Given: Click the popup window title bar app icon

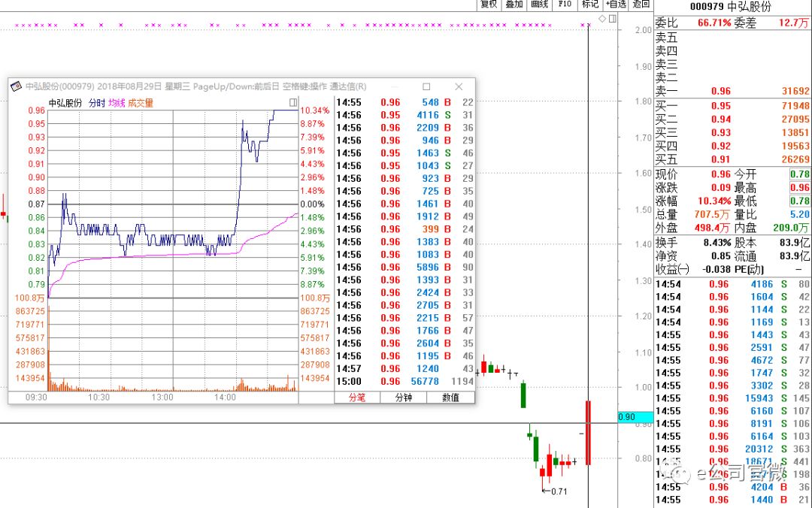Looking at the screenshot, I should tap(16, 86).
